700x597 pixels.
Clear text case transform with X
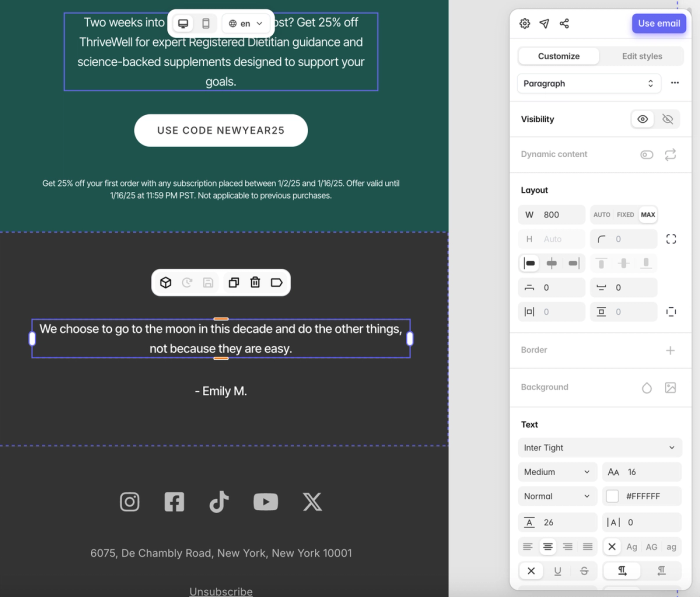[612, 547]
